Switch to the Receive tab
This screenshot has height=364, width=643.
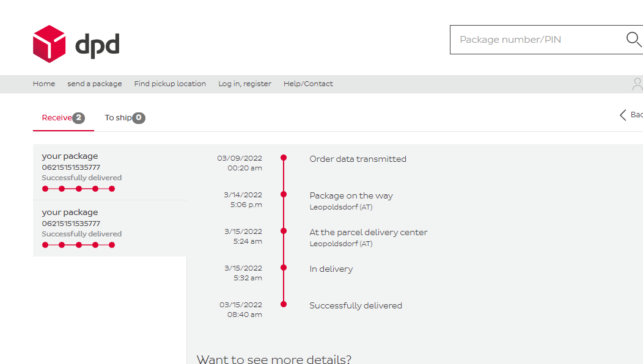click(57, 118)
